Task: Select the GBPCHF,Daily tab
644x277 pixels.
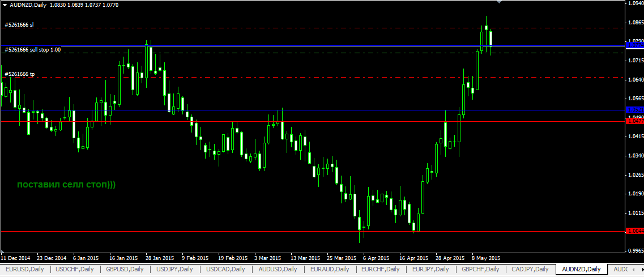Action: [480, 269]
